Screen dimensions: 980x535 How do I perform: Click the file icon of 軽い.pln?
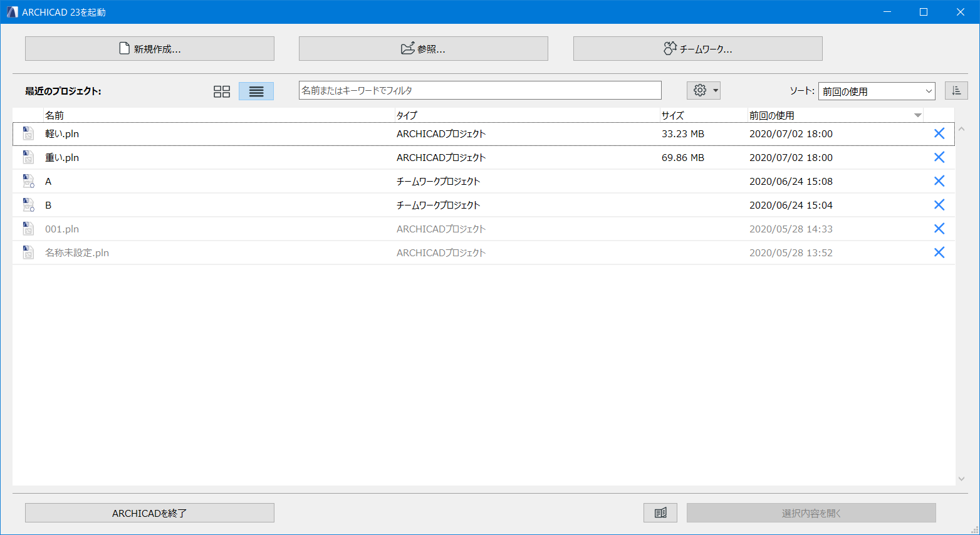pos(28,133)
